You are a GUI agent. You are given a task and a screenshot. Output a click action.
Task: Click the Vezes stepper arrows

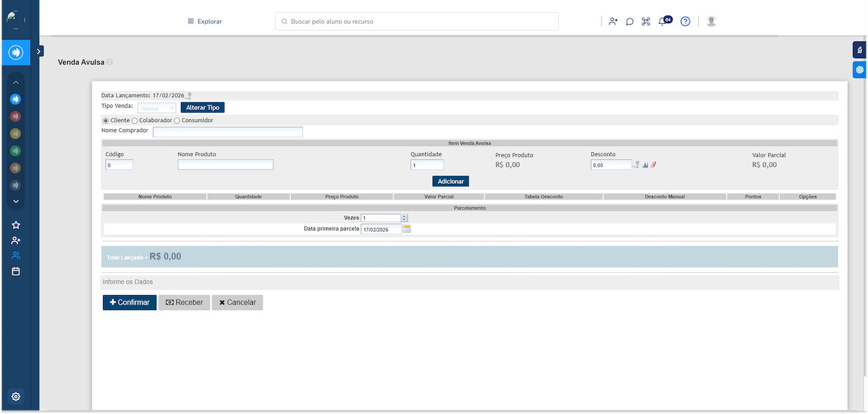(x=405, y=218)
